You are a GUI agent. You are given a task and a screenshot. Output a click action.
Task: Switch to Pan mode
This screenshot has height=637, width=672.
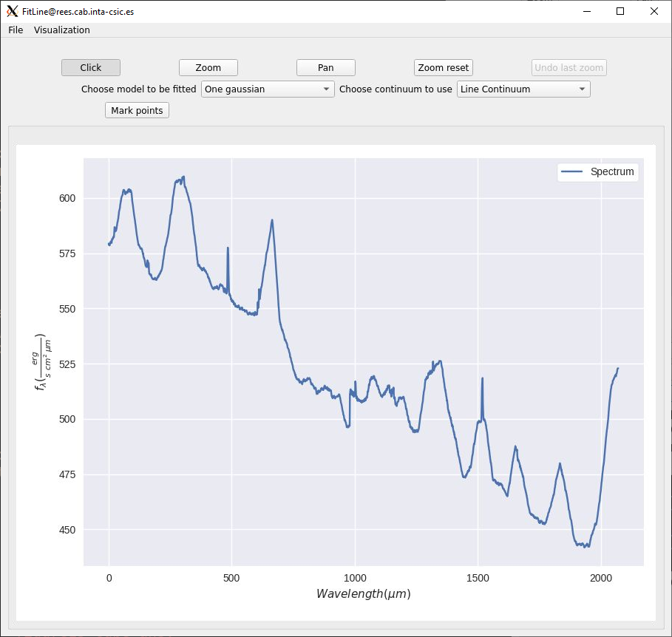(326, 68)
